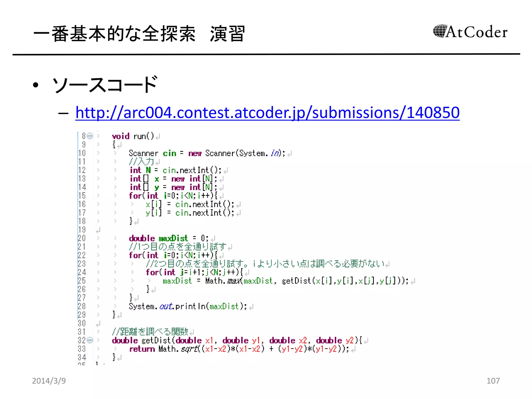Click line number 22 in the gutter
Image resolution: width=532 pixels, height=399 pixels.
pos(82,255)
